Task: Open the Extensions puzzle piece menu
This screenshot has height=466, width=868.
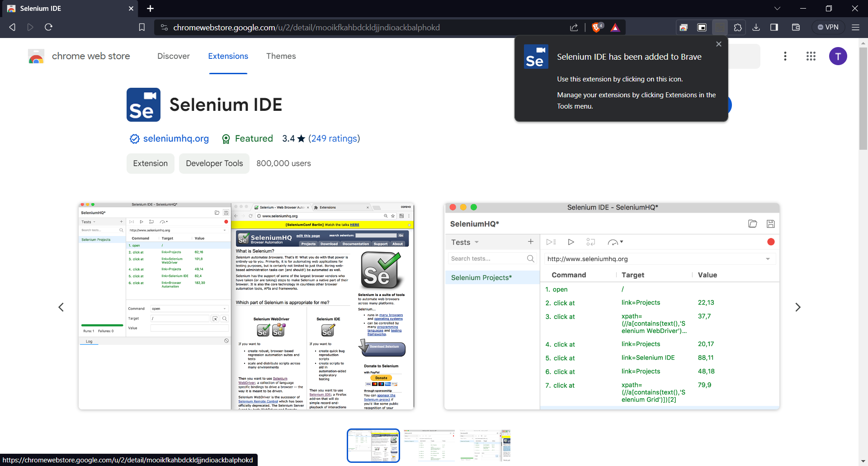Action: pos(738,28)
